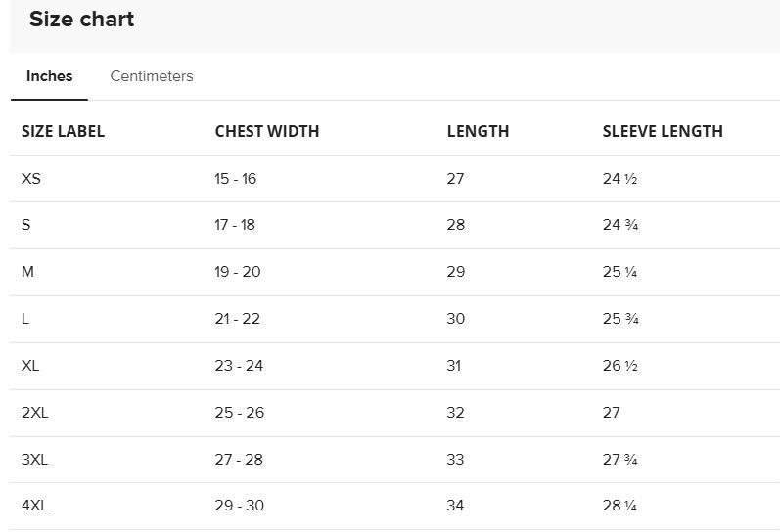Switch to the Centimeters tab

(x=152, y=76)
